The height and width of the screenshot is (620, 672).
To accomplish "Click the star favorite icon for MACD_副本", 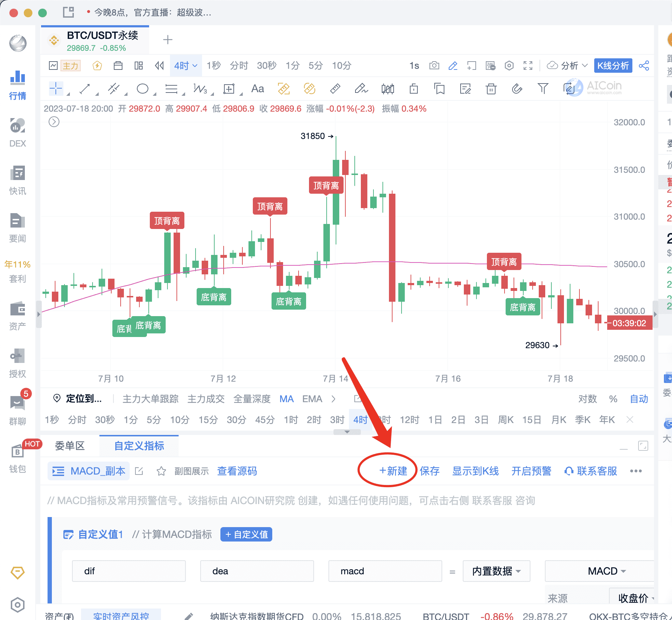I will 161,471.
